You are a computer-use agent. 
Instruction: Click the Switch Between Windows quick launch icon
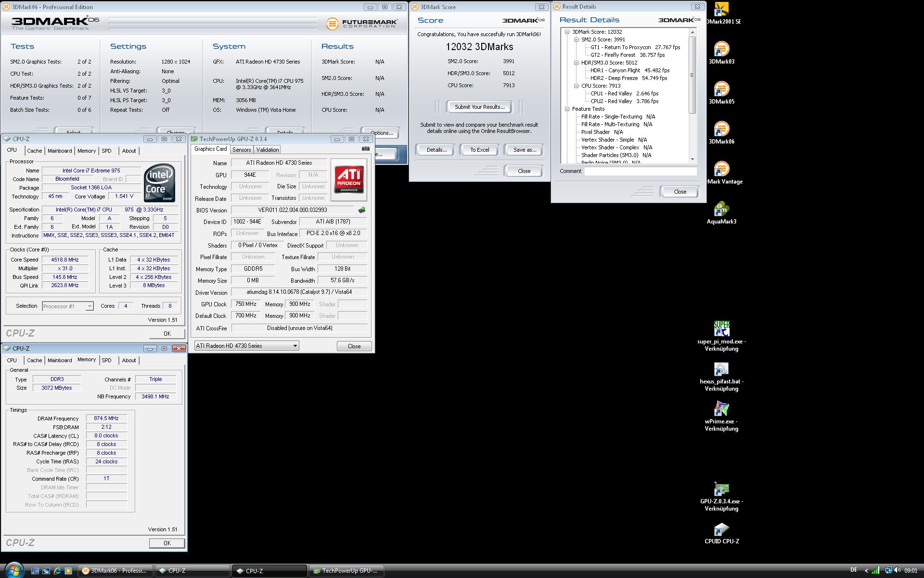[x=46, y=571]
